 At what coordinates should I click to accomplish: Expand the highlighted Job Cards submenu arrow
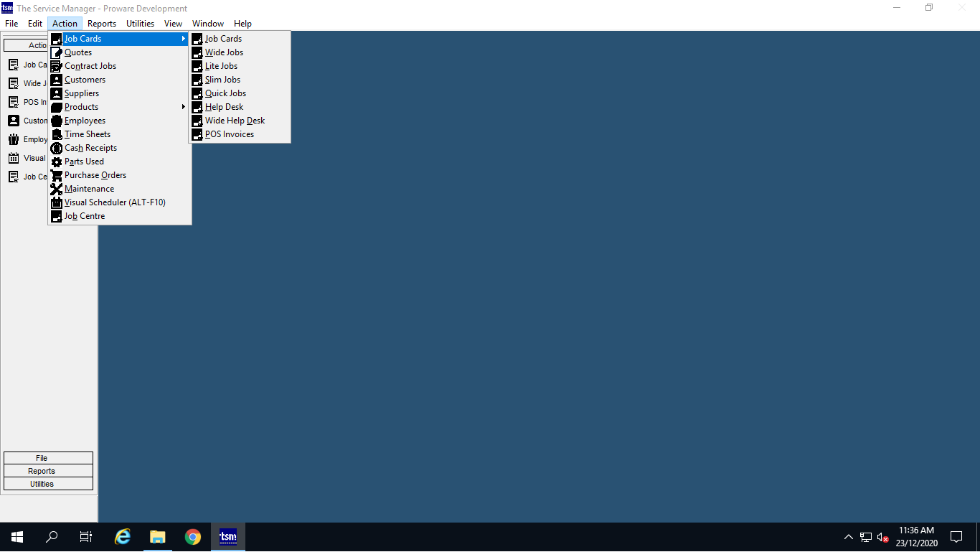tap(184, 39)
